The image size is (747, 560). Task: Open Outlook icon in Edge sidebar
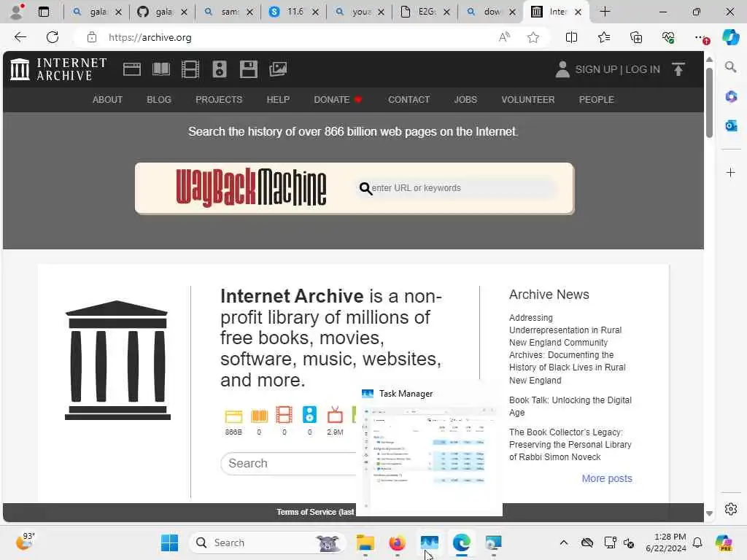[731, 125]
